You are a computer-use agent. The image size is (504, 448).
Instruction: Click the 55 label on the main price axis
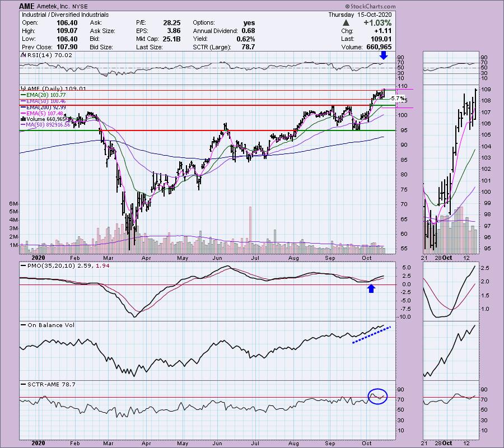(x=404, y=249)
